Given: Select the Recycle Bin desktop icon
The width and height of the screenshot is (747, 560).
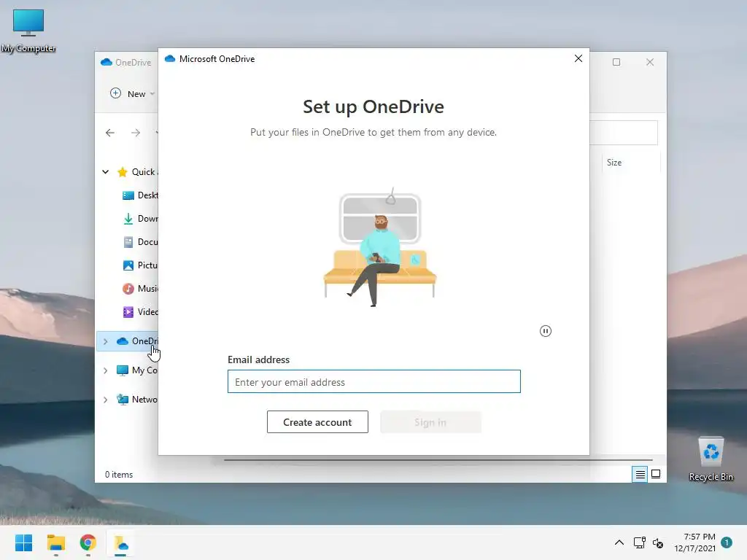Looking at the screenshot, I should [x=711, y=459].
